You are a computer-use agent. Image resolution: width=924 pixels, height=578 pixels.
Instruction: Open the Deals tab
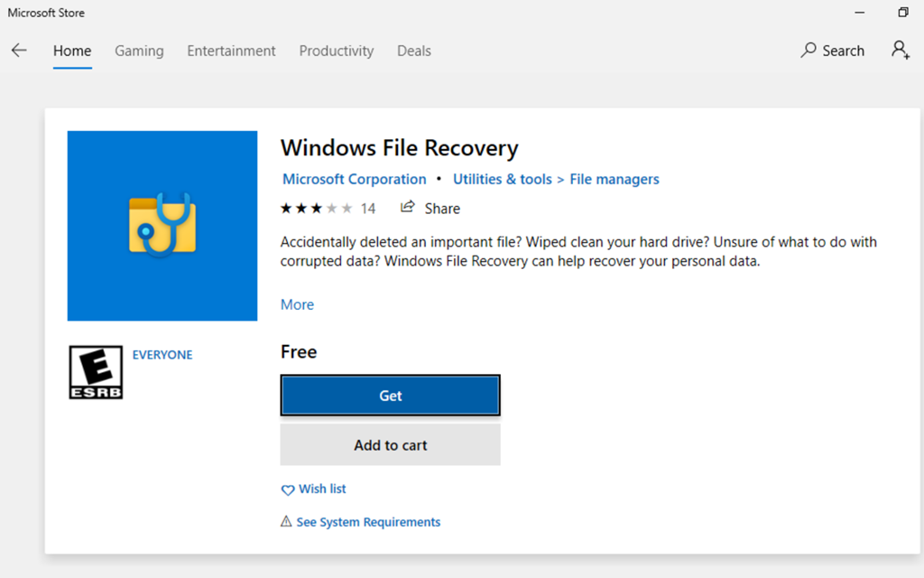tap(414, 51)
